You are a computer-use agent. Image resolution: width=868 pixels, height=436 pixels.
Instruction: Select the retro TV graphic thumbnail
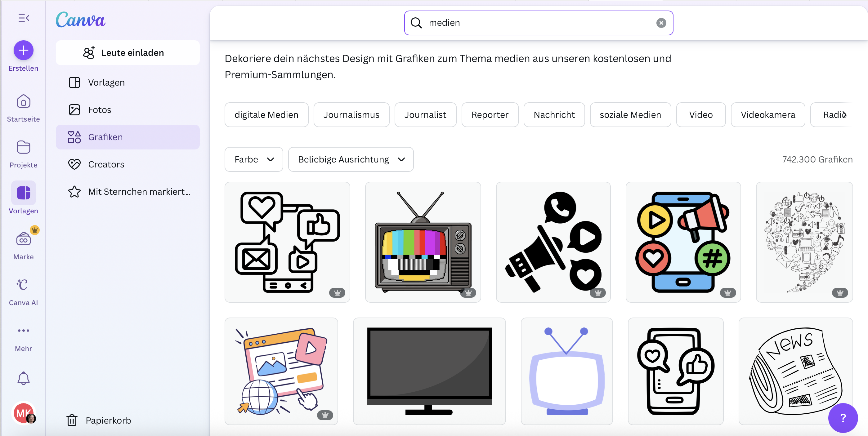tap(423, 242)
